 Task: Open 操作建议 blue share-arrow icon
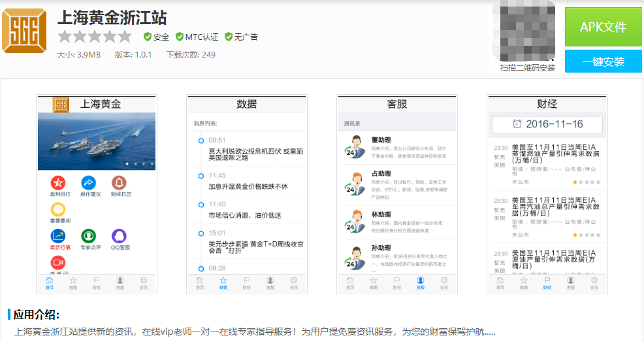(x=88, y=183)
